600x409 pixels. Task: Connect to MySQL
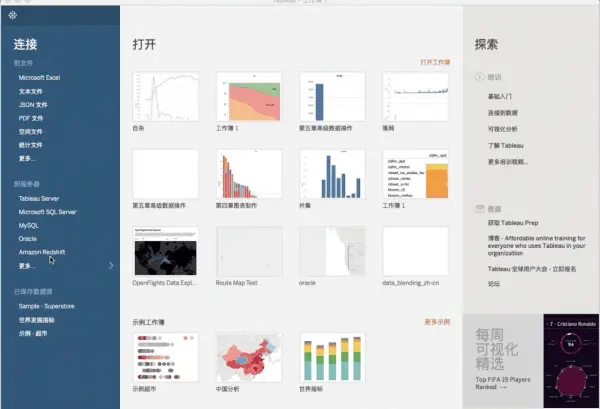pyautogui.click(x=29, y=225)
